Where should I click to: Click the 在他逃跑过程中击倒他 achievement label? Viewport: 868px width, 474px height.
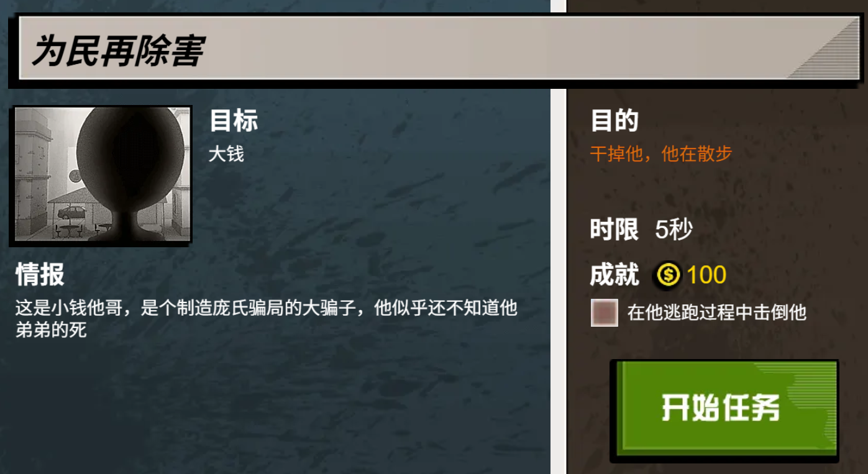click(716, 312)
